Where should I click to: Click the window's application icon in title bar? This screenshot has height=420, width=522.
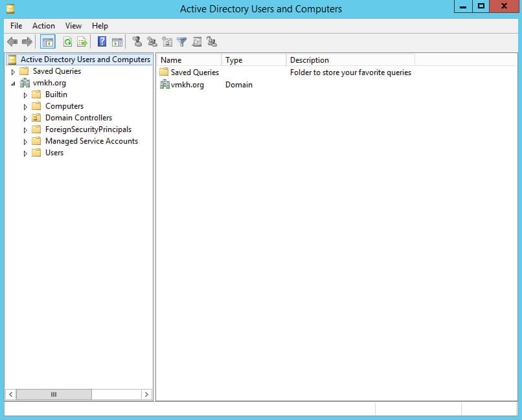[x=10, y=8]
